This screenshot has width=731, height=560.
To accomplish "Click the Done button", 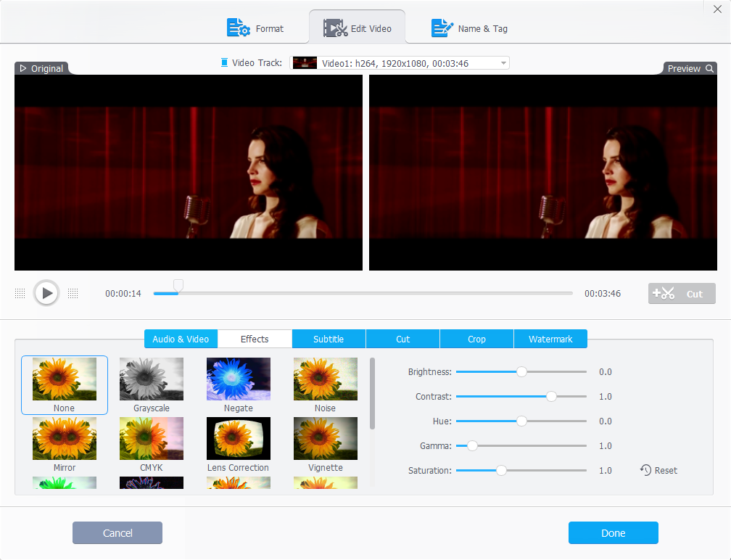I will tap(613, 533).
